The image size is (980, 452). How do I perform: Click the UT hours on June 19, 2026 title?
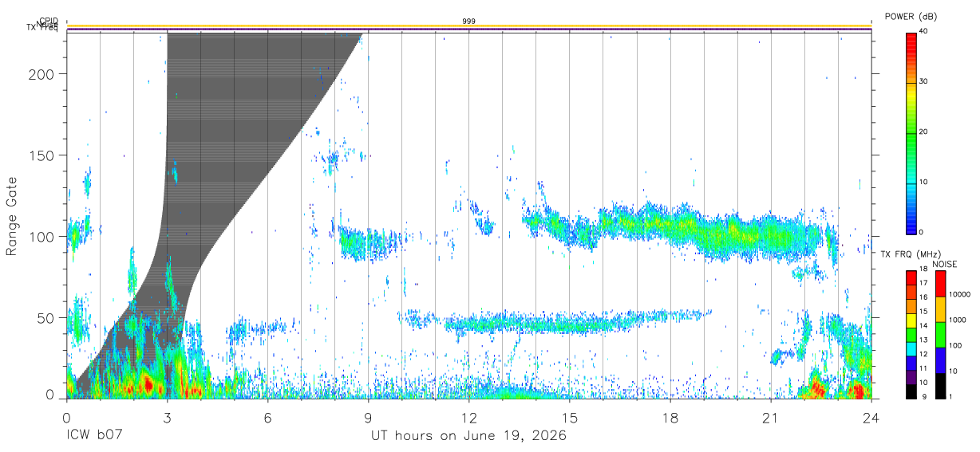pos(468,437)
